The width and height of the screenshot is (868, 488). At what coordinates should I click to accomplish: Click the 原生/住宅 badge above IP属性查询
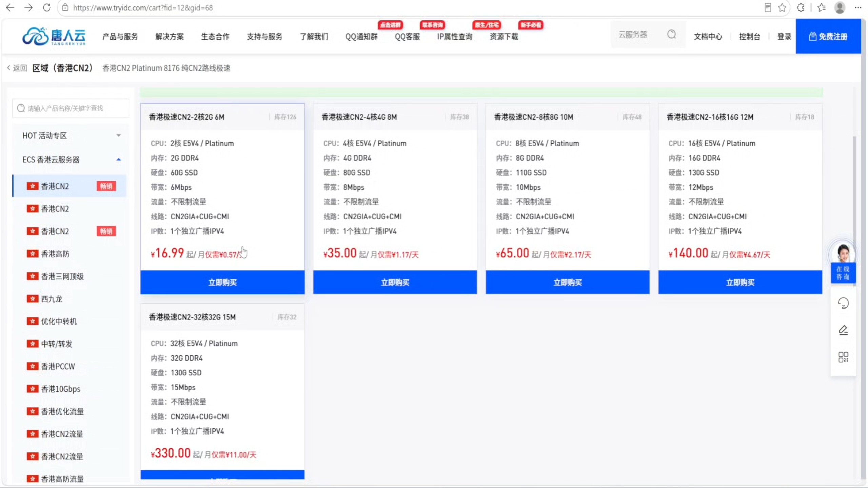pyautogui.click(x=487, y=25)
